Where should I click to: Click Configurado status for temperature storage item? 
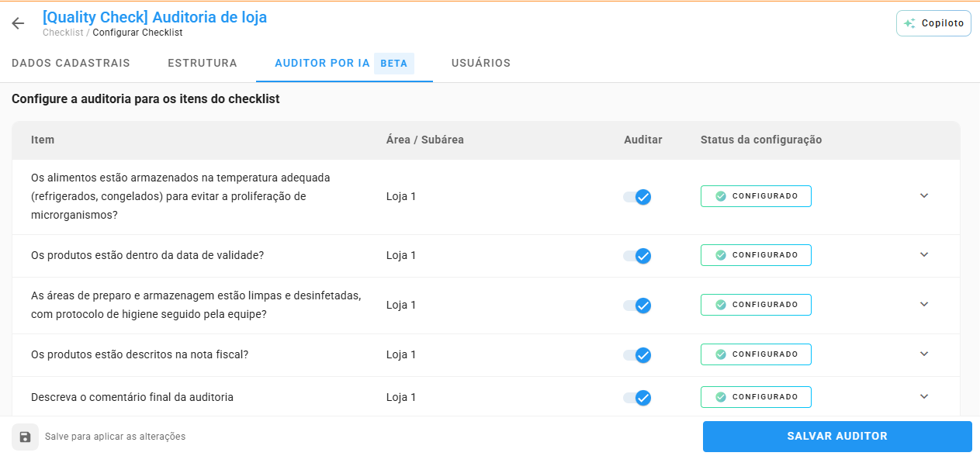(x=756, y=196)
